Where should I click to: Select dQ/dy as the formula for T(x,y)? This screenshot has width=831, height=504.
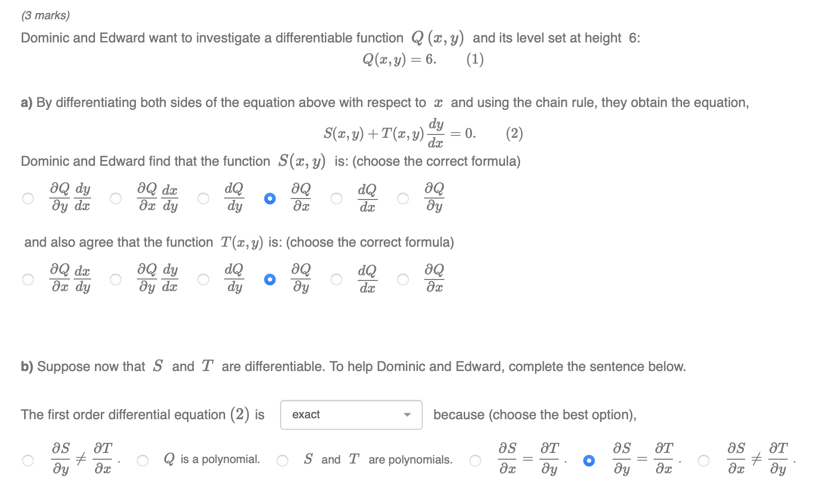203,279
